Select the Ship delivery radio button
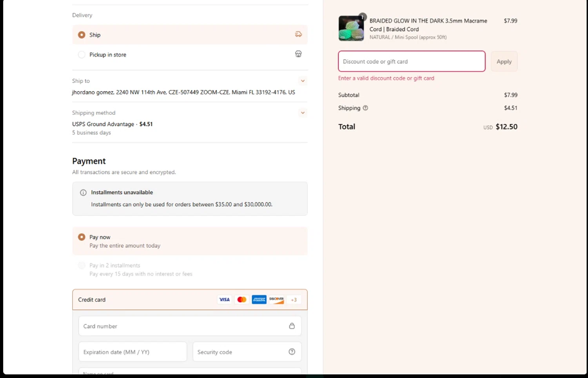Viewport: 588px width, 378px height. 82,35
